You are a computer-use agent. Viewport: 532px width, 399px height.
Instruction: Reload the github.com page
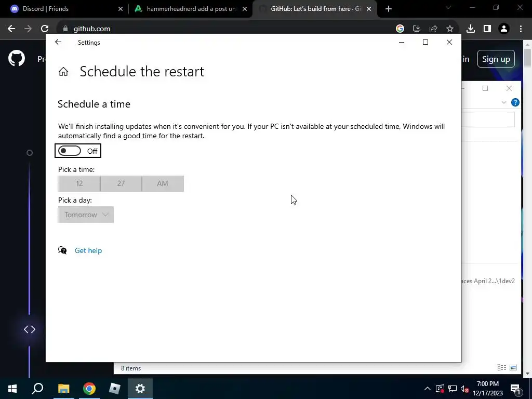click(x=45, y=29)
